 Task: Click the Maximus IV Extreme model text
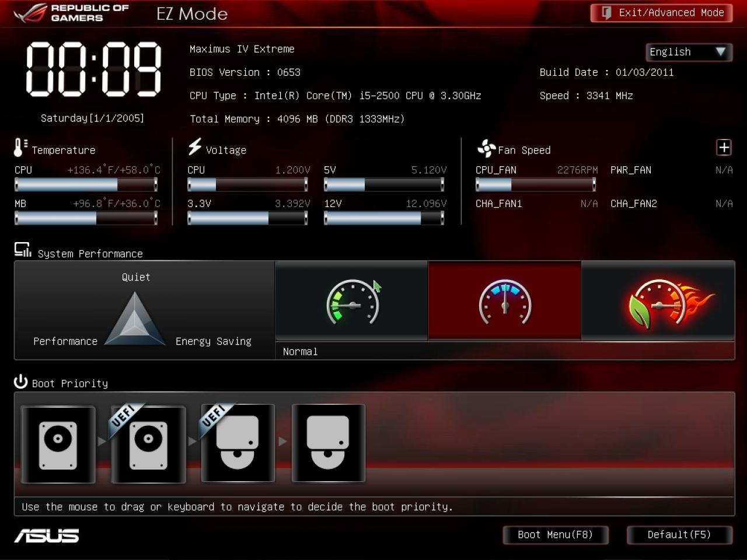[x=242, y=49]
